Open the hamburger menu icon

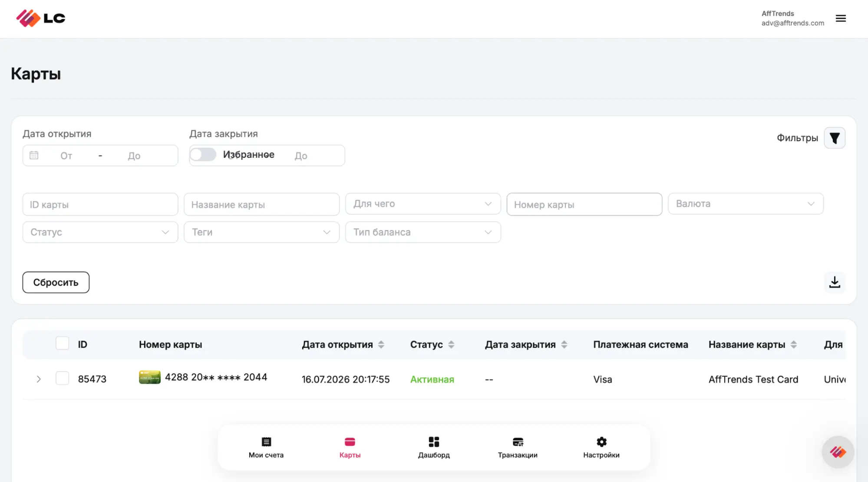[x=841, y=18]
